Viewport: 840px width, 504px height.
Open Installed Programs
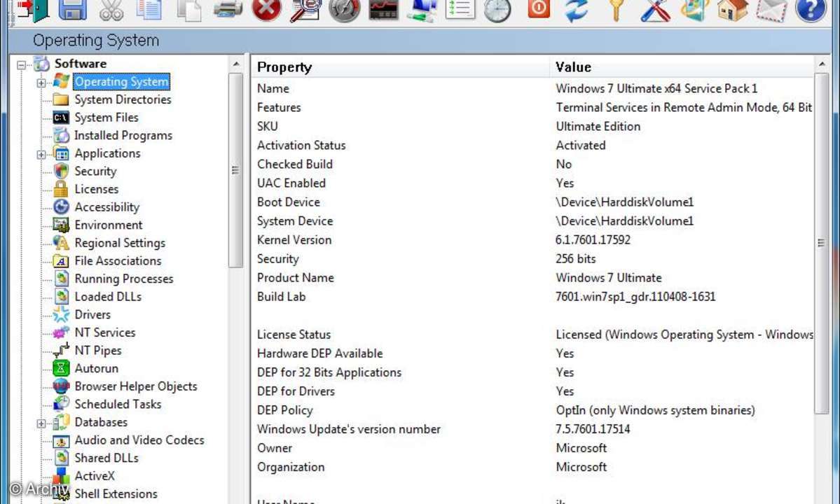click(123, 135)
